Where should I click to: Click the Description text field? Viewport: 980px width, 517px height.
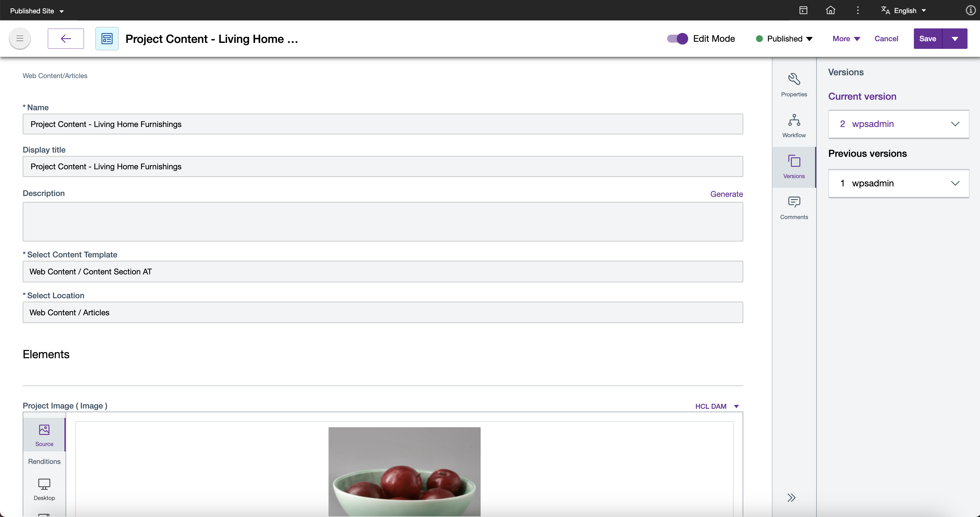coord(382,222)
